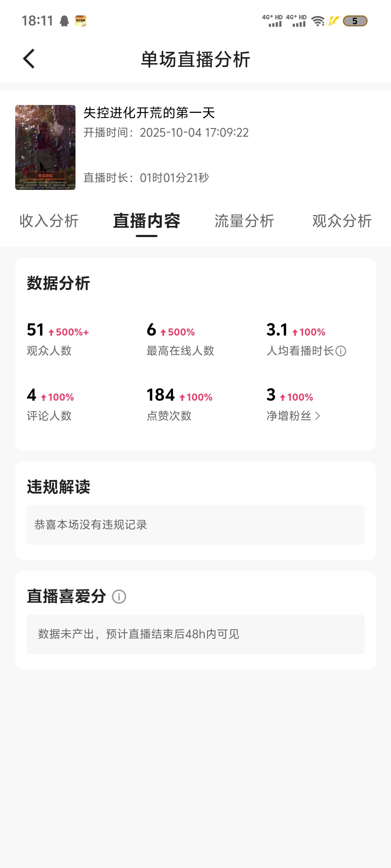Tap the charging lightning bolt icon

point(334,21)
